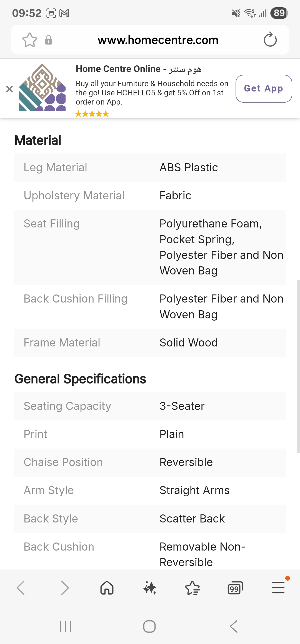Open Gmail from the status bar icon
The image size is (300, 644).
64,13
